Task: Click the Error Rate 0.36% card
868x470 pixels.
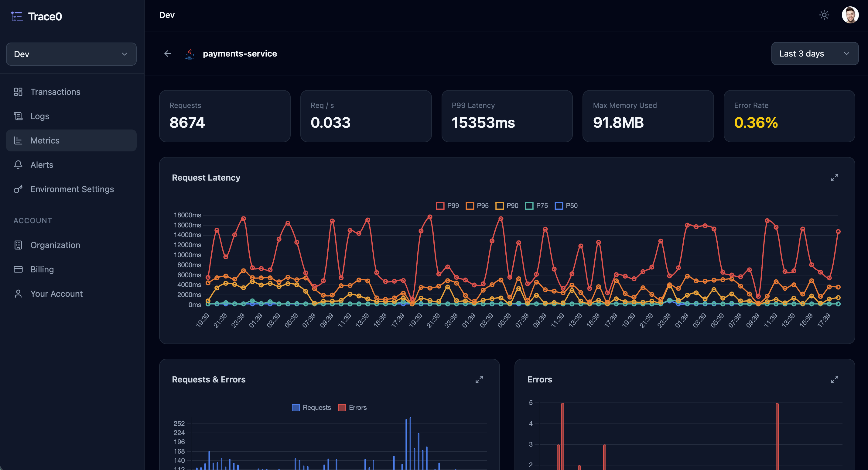Action: 789,116
